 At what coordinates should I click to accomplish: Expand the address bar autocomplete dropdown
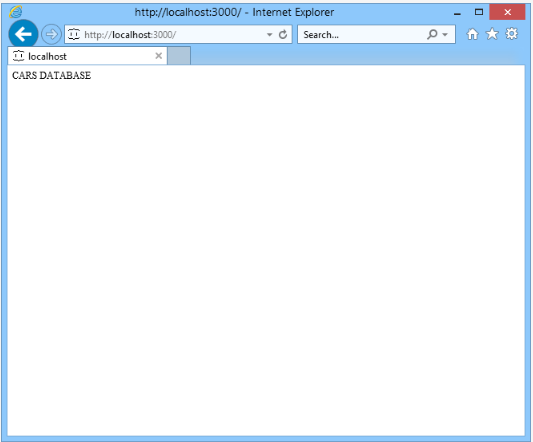click(270, 34)
